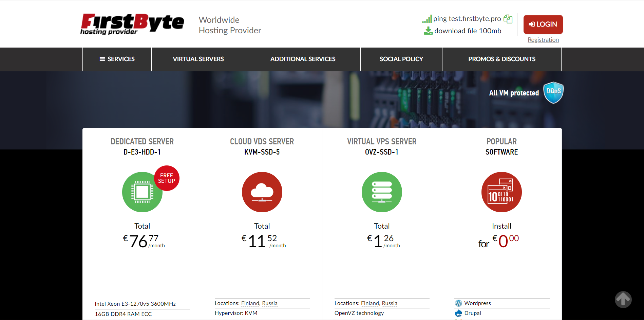Click the DDoS shield badge icon
The height and width of the screenshot is (320, 644).
(553, 92)
